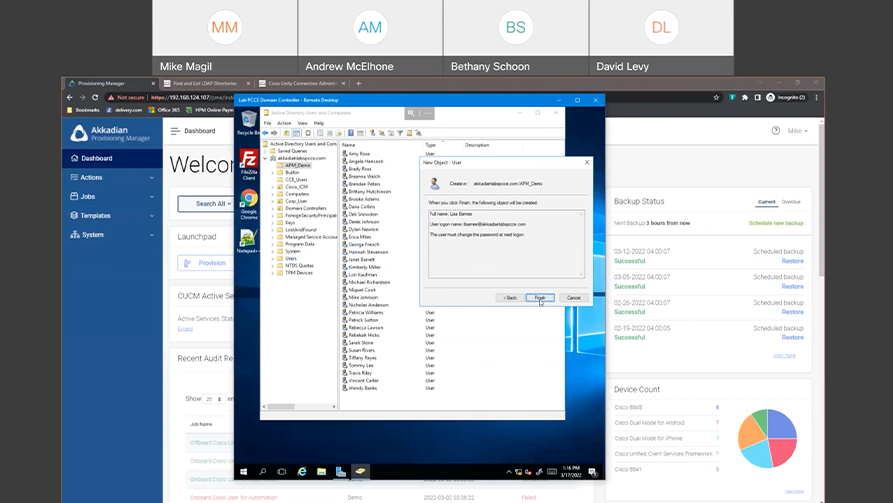This screenshot has height=503, width=893.
Task: Expand the Jobs sidebar menu
Action: tap(112, 197)
